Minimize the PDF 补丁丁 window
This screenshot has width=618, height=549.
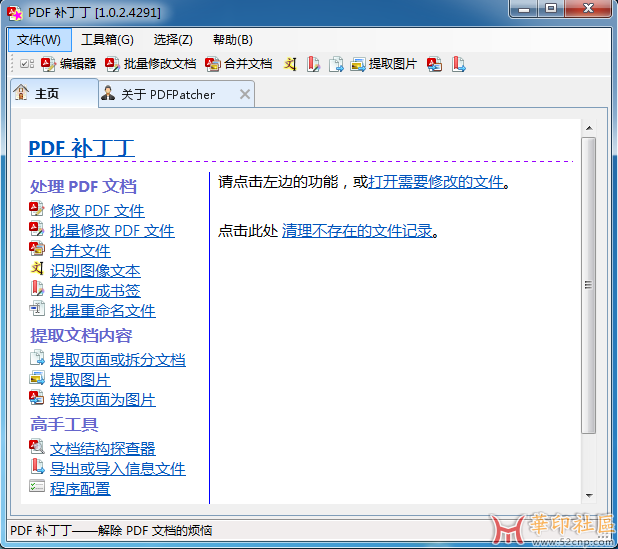(524, 9)
